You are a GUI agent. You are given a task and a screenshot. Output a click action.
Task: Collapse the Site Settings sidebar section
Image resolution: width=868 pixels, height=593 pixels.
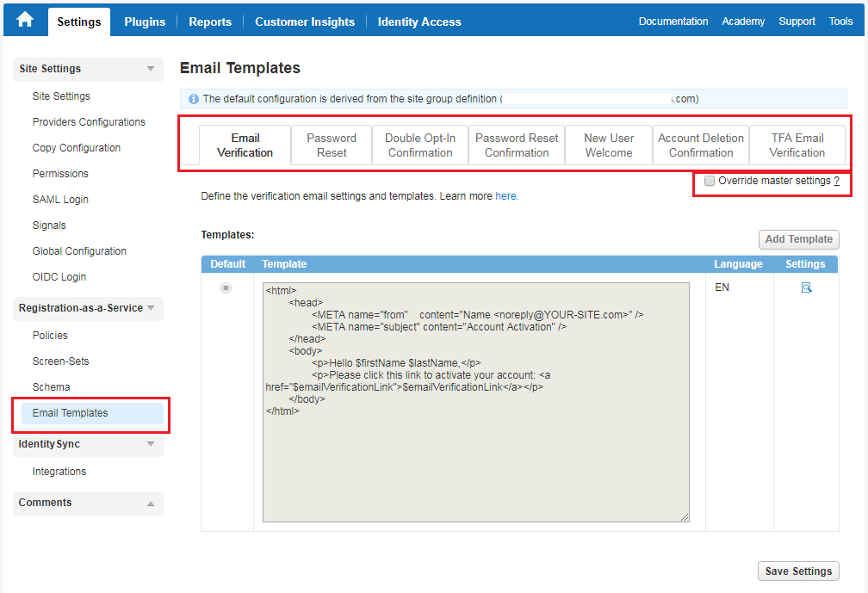click(152, 69)
